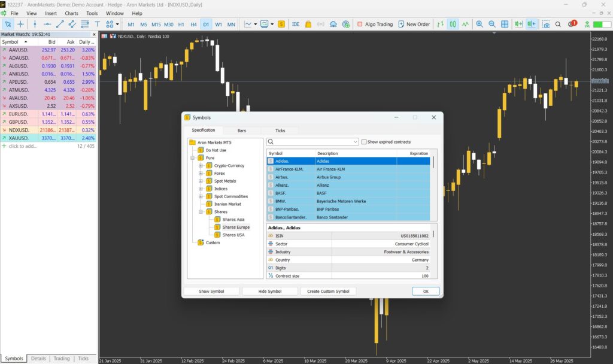
Task: Zoom in on the chart
Action: tap(480, 24)
